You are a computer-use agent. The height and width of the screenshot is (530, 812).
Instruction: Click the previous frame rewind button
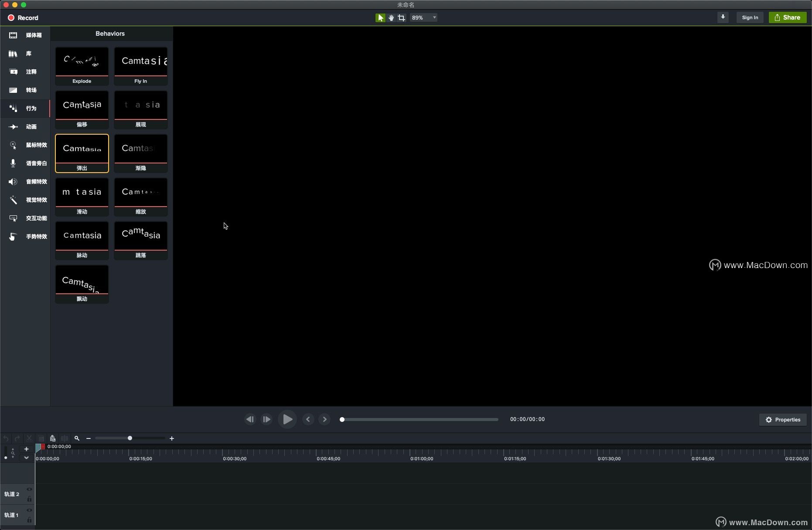coord(250,419)
